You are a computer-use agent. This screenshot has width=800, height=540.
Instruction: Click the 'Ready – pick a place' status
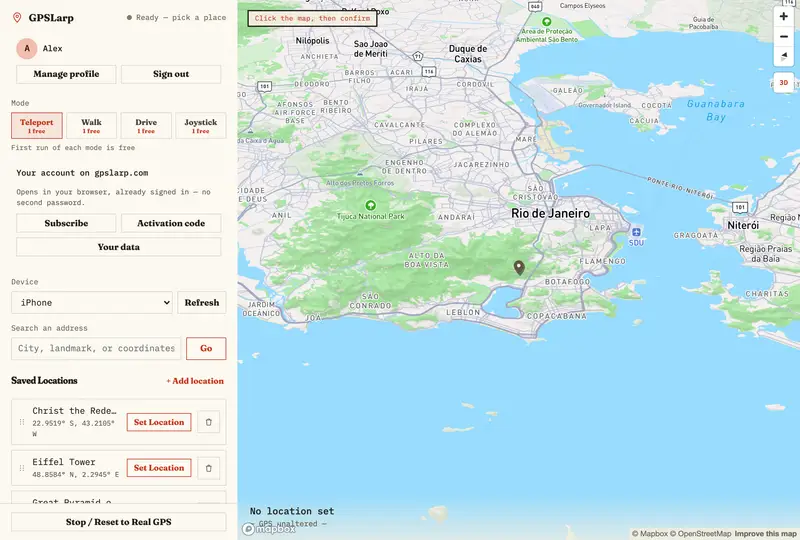pyautogui.click(x=177, y=17)
